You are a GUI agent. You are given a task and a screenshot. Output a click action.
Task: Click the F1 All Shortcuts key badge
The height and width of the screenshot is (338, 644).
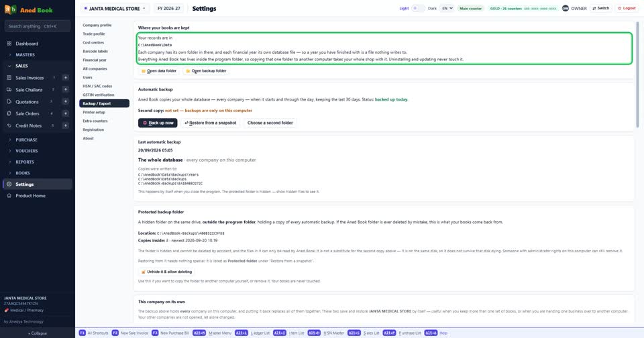82,333
